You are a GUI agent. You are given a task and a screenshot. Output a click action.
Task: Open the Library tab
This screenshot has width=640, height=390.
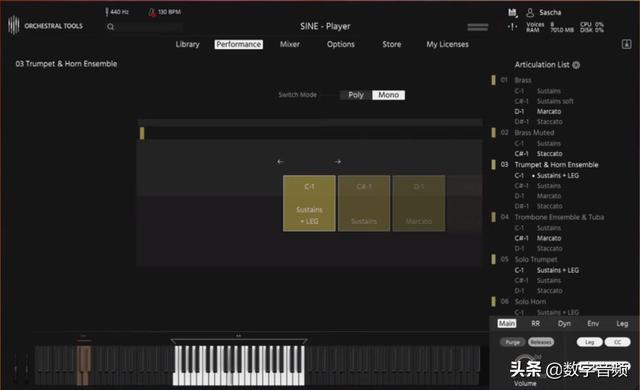(x=188, y=44)
